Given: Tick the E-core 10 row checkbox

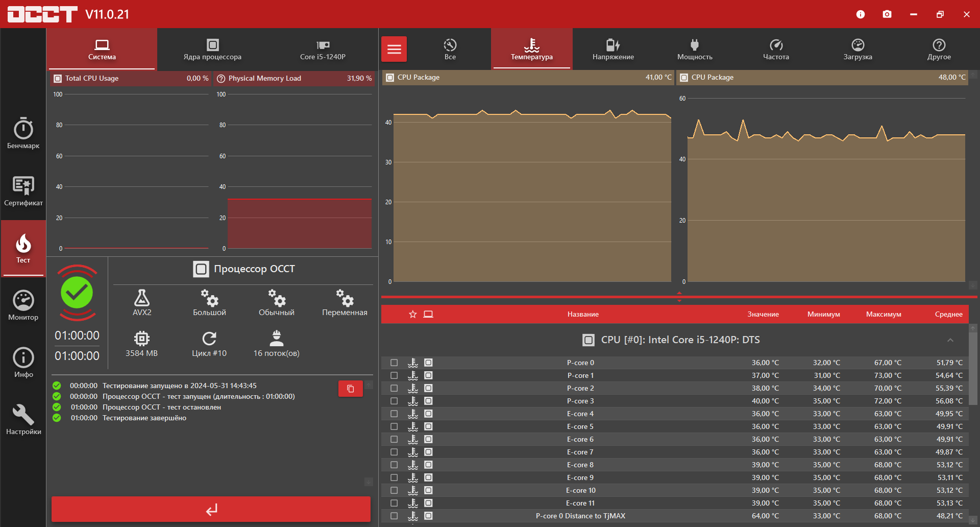Looking at the screenshot, I should 394,490.
